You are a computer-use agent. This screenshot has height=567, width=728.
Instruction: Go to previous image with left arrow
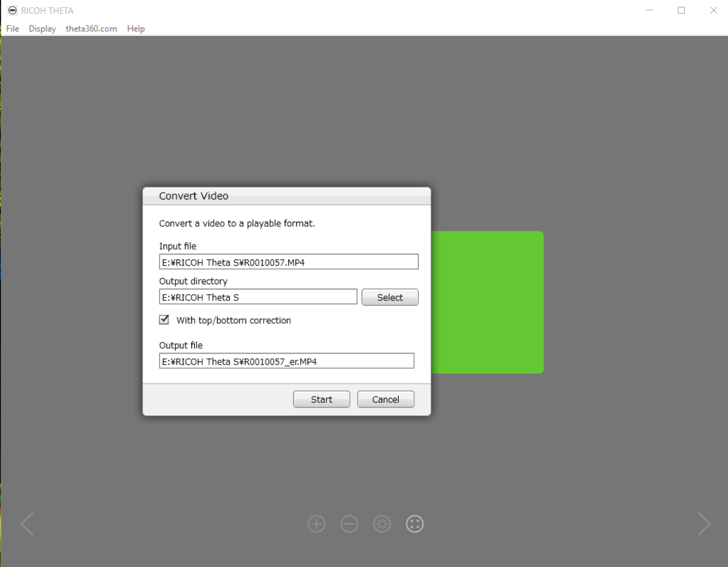[x=27, y=524]
